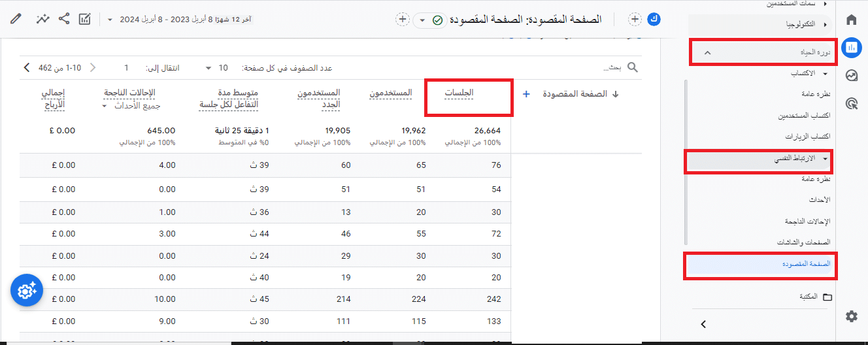Screen dimensions: 868x345
Task: Open الإحالات الناجحة report
Action: point(809,221)
